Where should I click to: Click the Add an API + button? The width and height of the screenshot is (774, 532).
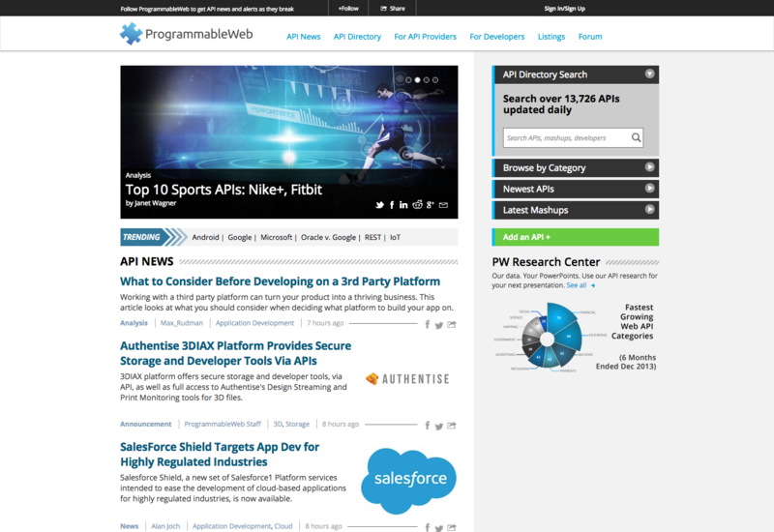(x=576, y=237)
